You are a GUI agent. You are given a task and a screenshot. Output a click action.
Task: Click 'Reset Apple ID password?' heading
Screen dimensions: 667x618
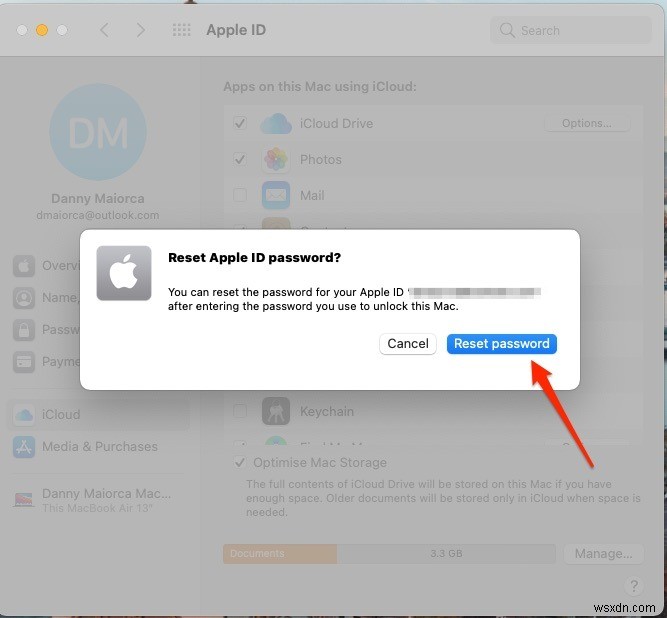(254, 258)
